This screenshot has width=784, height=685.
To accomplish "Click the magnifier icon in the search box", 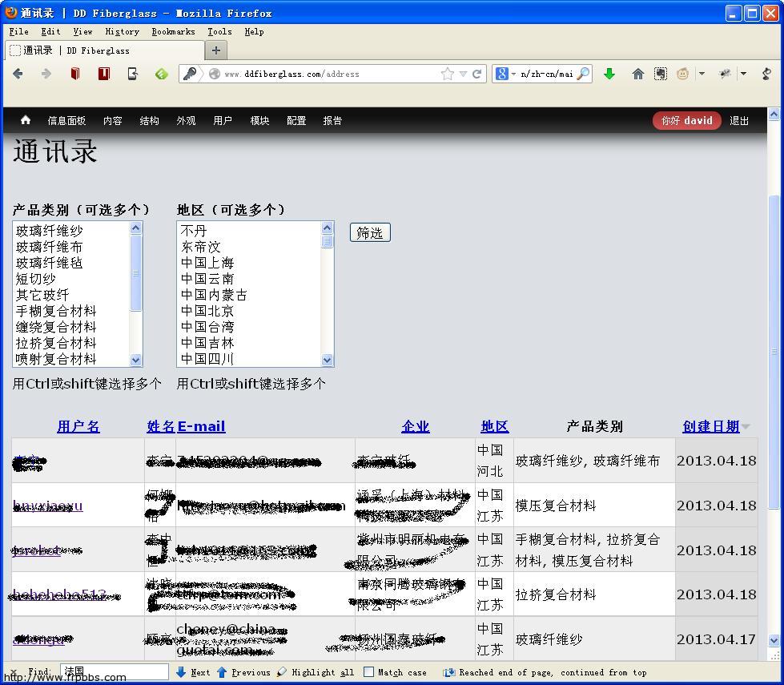I will pos(584,73).
